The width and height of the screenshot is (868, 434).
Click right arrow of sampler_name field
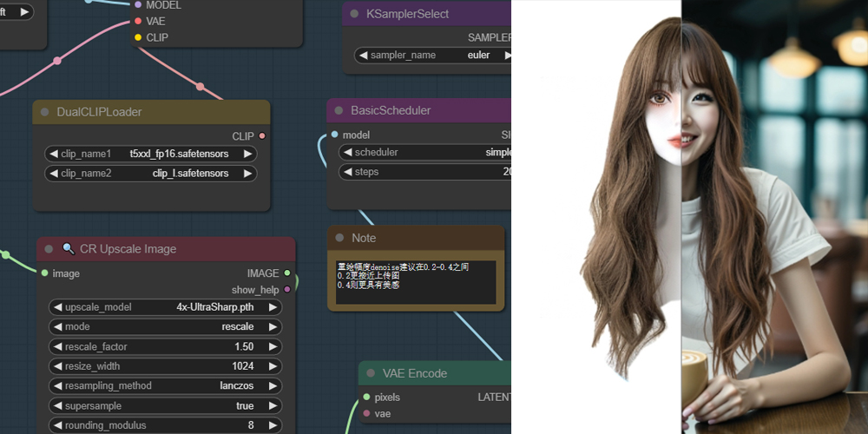point(508,56)
